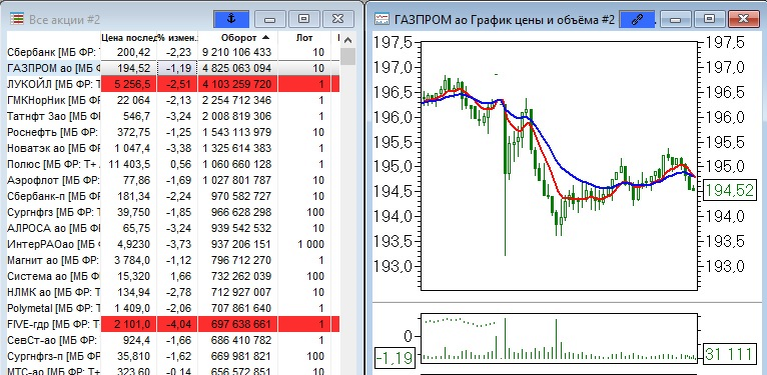Sort by the Оборот column header

[x=238, y=38]
